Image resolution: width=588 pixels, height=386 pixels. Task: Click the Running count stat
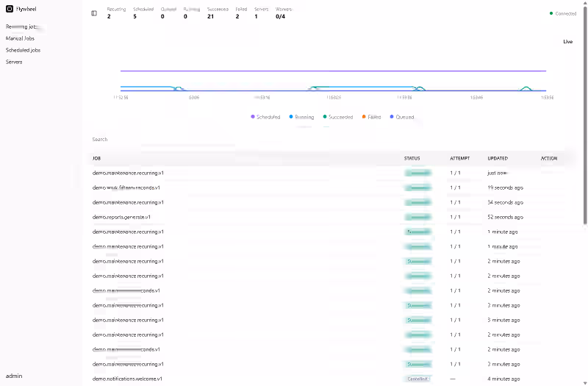point(192,12)
